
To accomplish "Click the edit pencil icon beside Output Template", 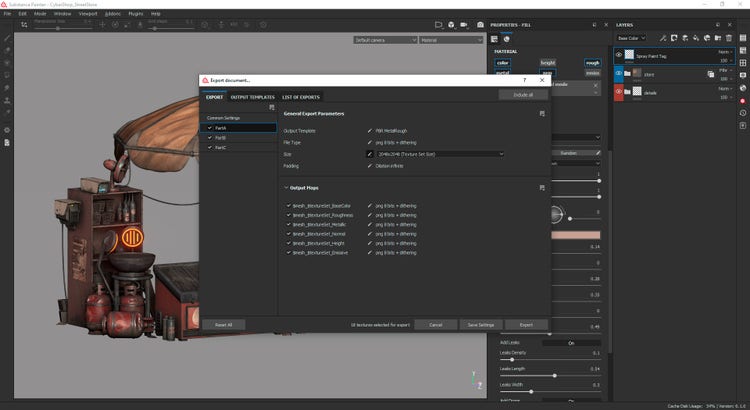I will [x=369, y=131].
